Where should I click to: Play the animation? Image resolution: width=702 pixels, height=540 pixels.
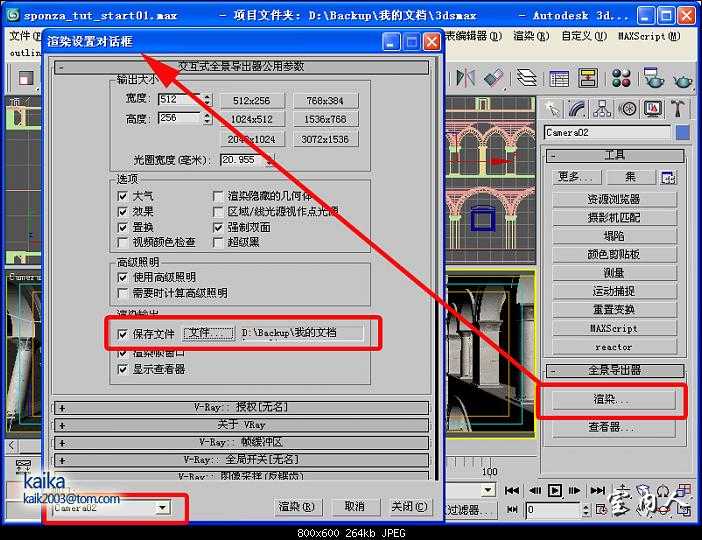(x=555, y=491)
